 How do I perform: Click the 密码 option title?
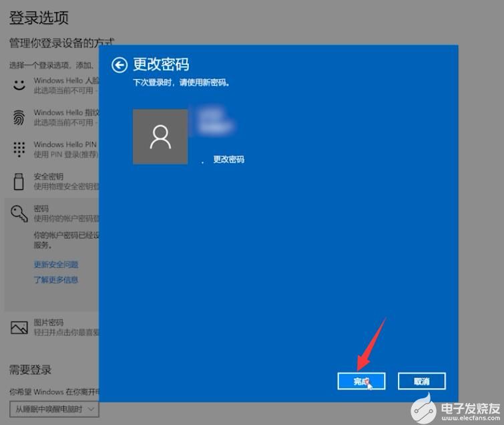[x=41, y=208]
